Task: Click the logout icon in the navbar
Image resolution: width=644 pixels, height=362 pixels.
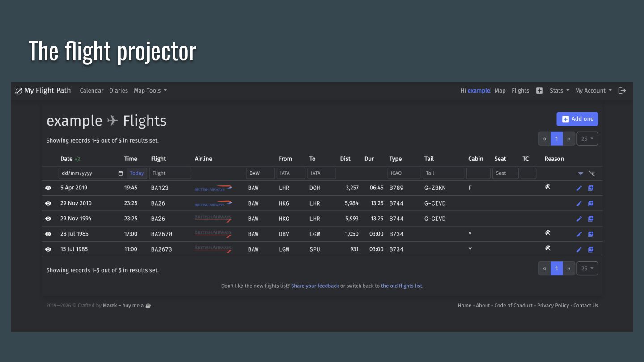Action: (x=622, y=90)
